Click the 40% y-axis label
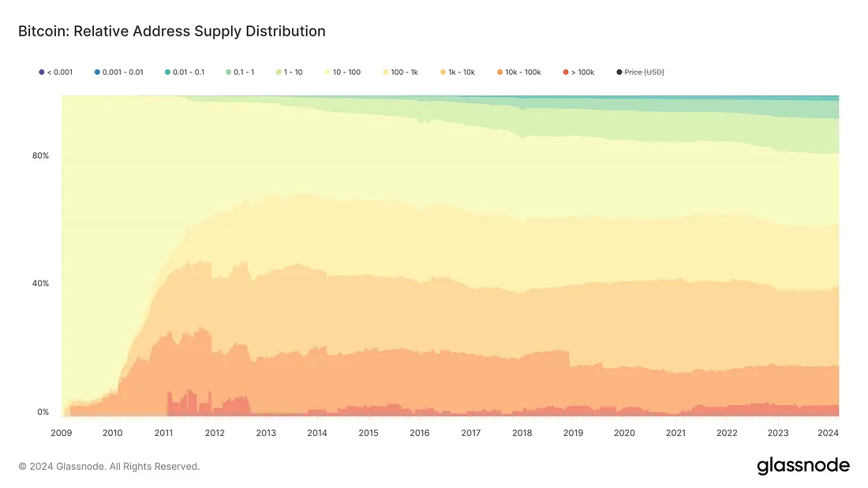The width and height of the screenshot is (868, 488). tap(40, 284)
